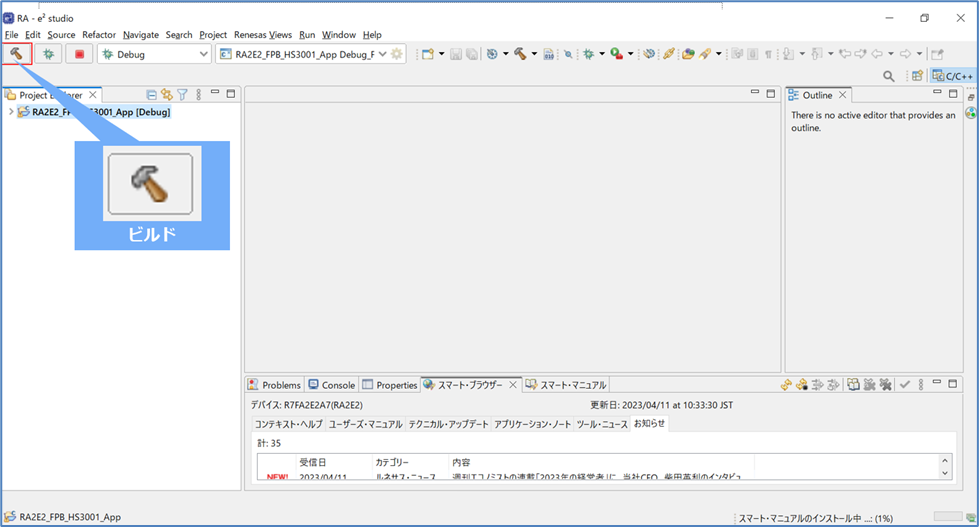The image size is (979, 527).
Task: Open the New item dropdown arrow
Action: (x=441, y=54)
